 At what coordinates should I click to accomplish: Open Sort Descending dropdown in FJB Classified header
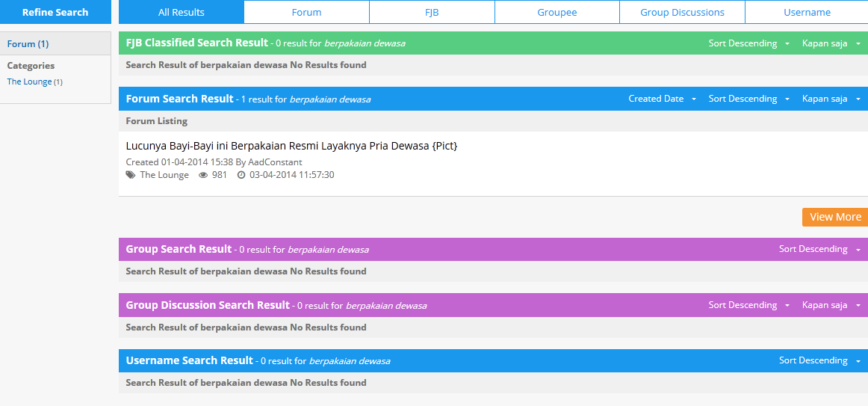pyautogui.click(x=749, y=43)
